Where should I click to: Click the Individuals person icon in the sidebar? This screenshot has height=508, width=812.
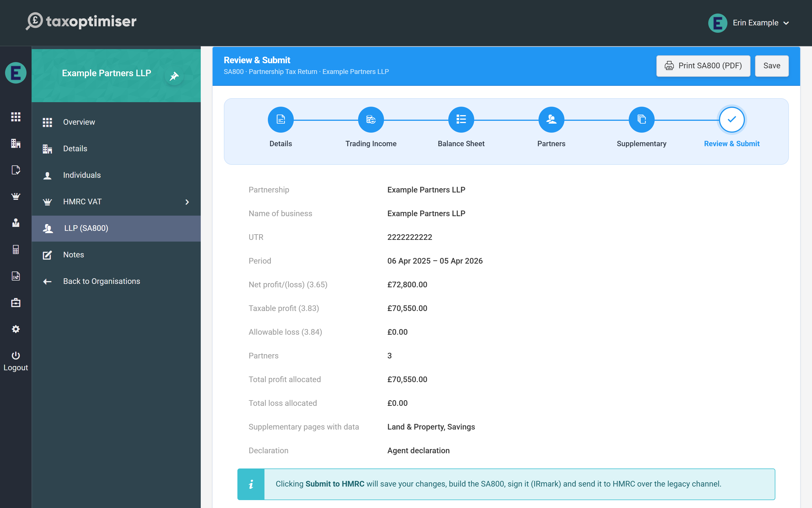click(x=47, y=175)
